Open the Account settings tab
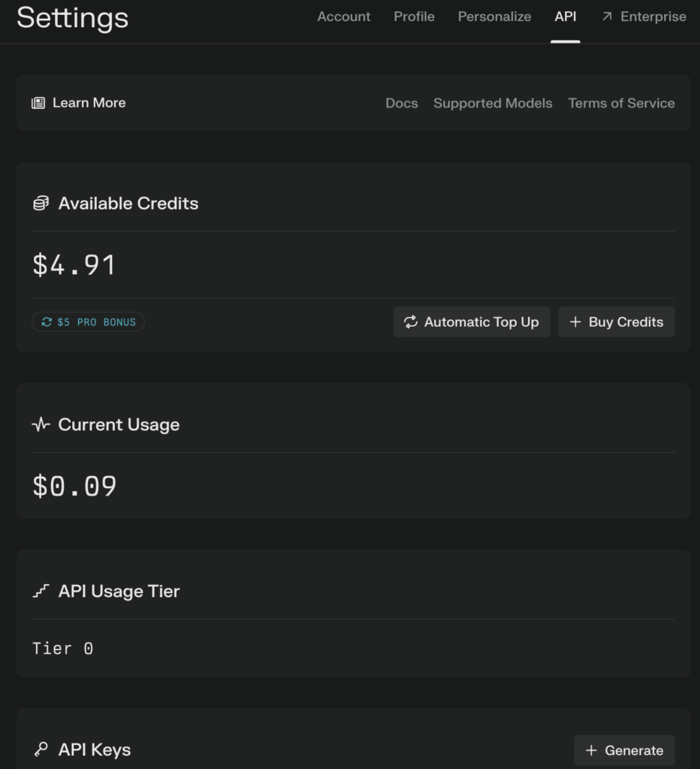 pos(344,17)
